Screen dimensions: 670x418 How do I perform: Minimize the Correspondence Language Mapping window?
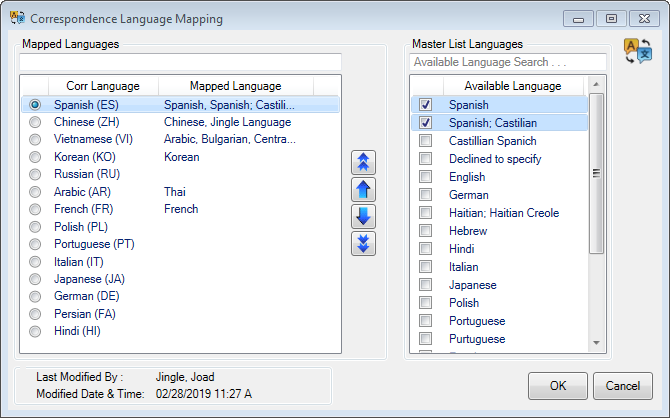[x=578, y=19]
